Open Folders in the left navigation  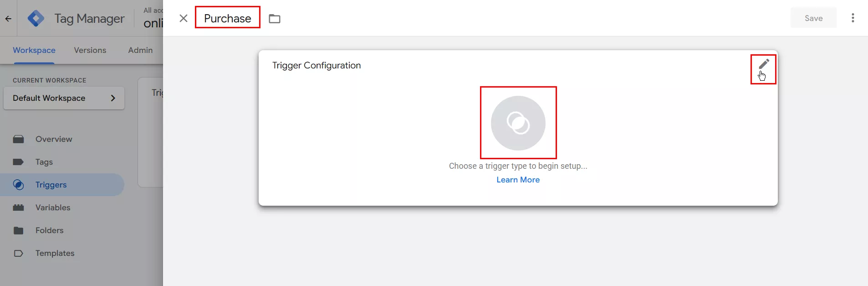(49, 230)
